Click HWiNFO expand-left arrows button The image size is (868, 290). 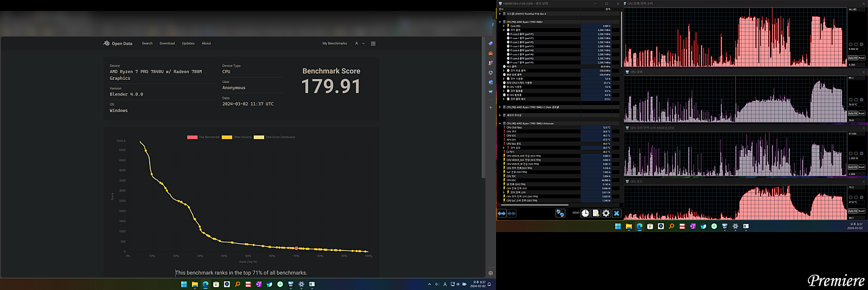pyautogui.click(x=502, y=214)
